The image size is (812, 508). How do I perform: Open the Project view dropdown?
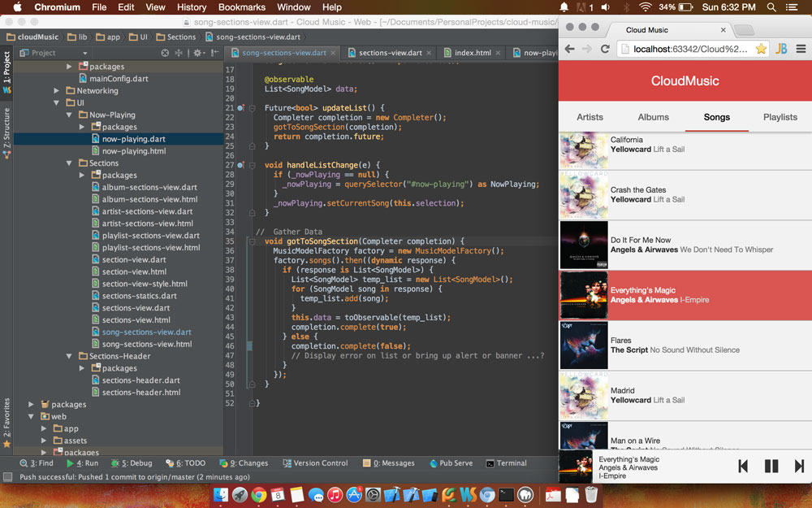pos(84,53)
